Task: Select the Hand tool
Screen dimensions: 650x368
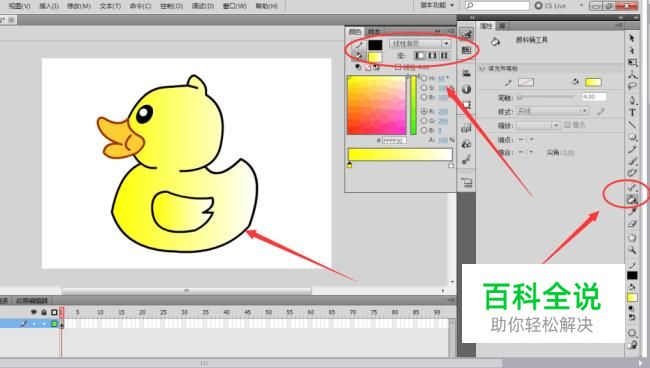Action: click(632, 238)
